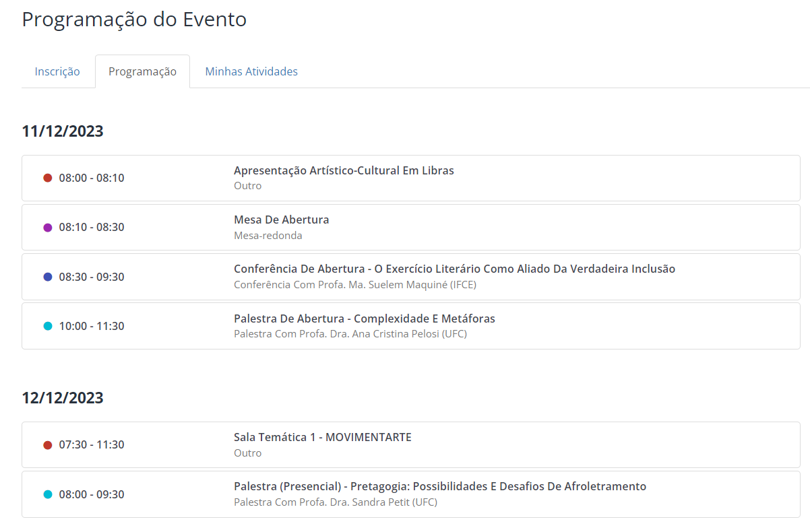
Task: Open the Mesa De Abertura activity
Action: [x=281, y=220]
